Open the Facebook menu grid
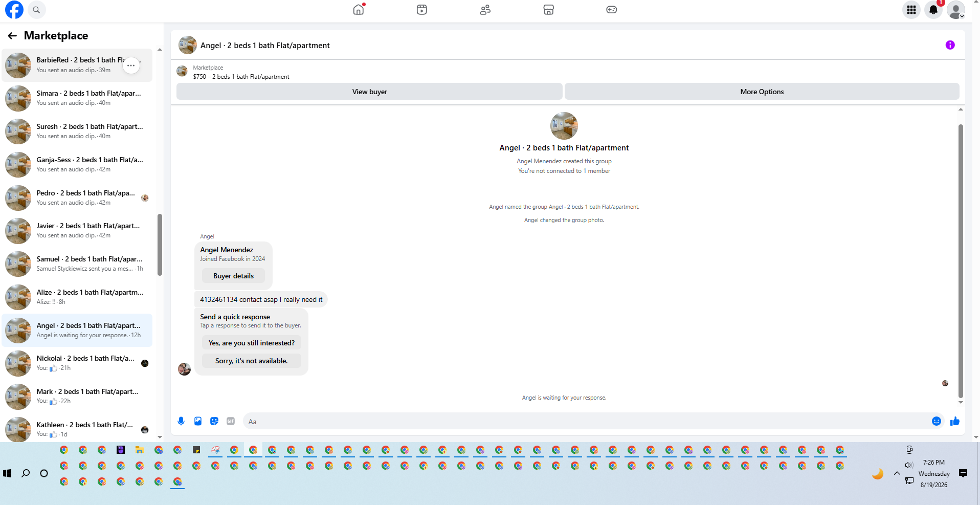Viewport: 980px width, 505px height. 911,10
